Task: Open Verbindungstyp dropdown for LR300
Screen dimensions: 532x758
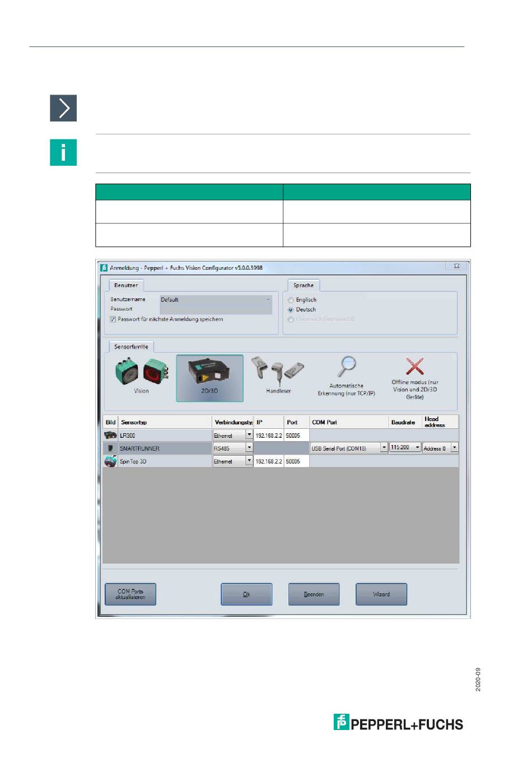Action: click(249, 435)
